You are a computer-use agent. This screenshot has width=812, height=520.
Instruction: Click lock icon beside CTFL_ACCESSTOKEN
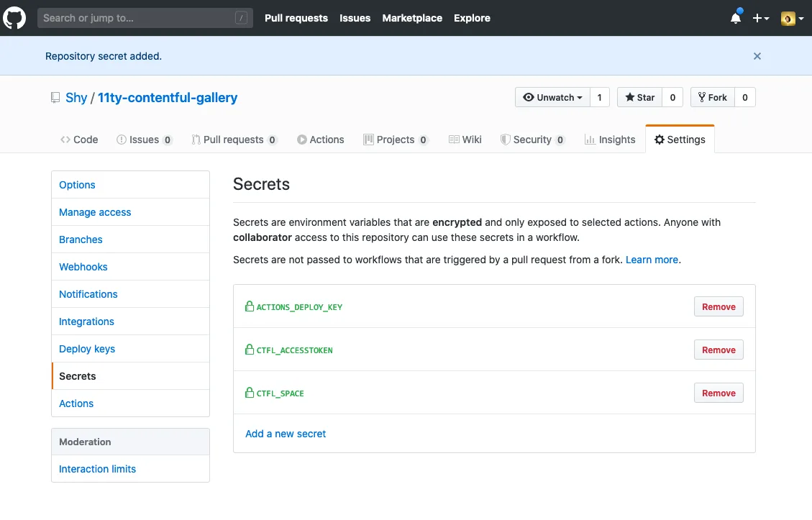[x=250, y=349]
